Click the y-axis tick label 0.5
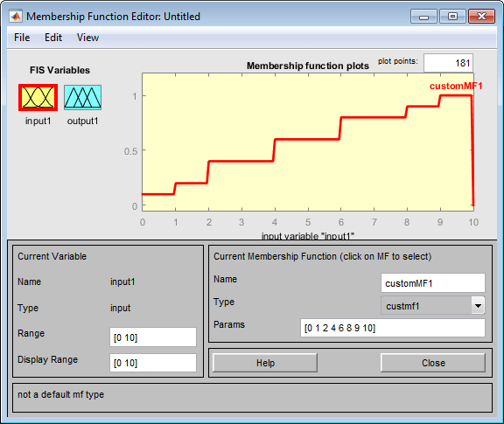The width and height of the screenshot is (504, 424). [x=130, y=151]
